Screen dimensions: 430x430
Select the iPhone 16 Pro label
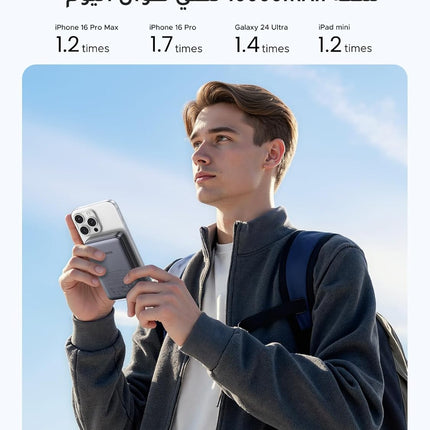(172, 27)
